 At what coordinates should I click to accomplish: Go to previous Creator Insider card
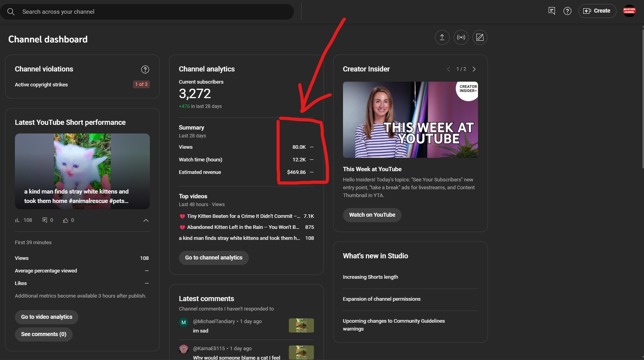click(x=449, y=69)
